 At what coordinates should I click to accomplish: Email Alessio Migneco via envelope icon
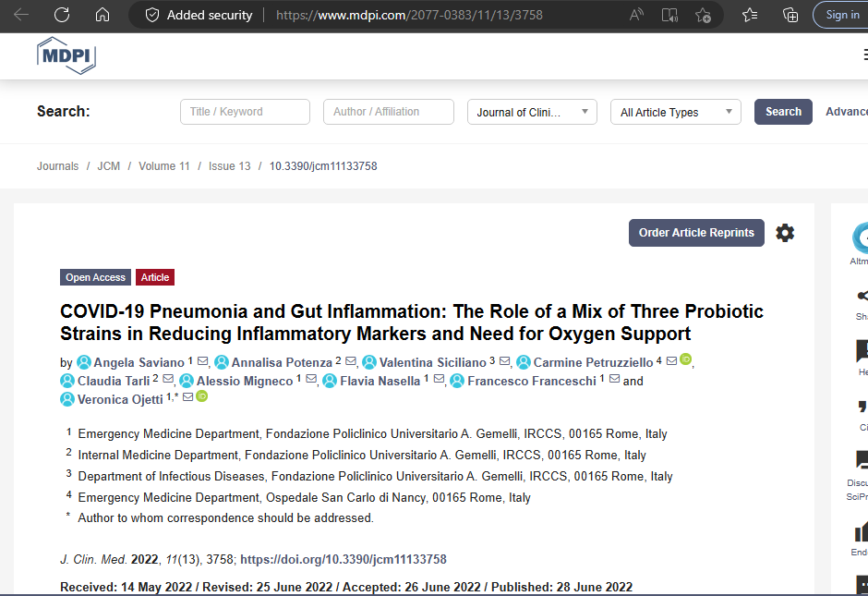tap(311, 379)
